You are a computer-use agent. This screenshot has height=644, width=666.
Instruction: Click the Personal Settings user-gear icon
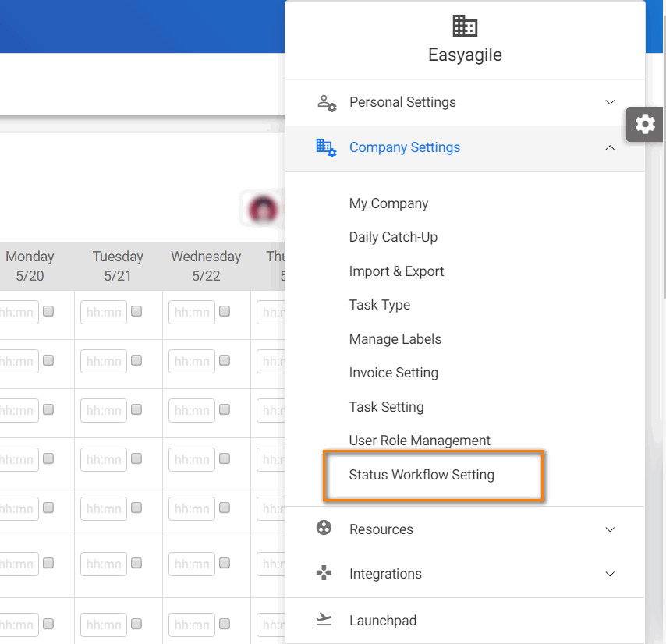click(x=327, y=103)
